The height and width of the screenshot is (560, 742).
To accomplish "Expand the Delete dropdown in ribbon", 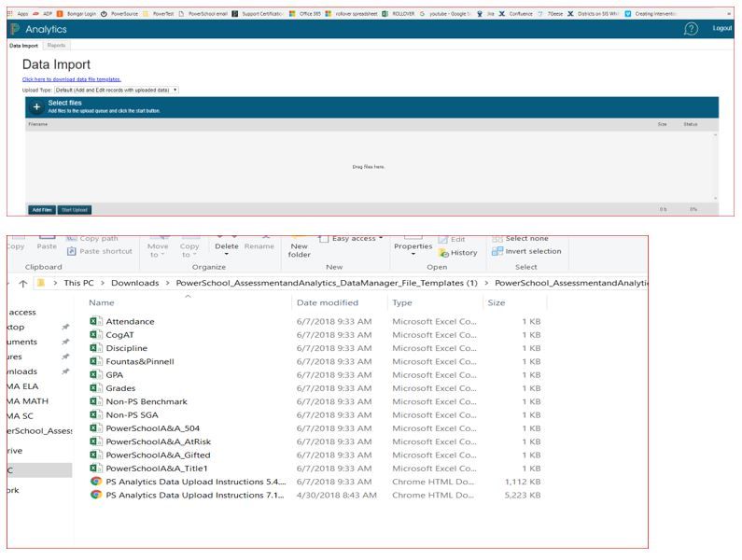I will coord(227,254).
